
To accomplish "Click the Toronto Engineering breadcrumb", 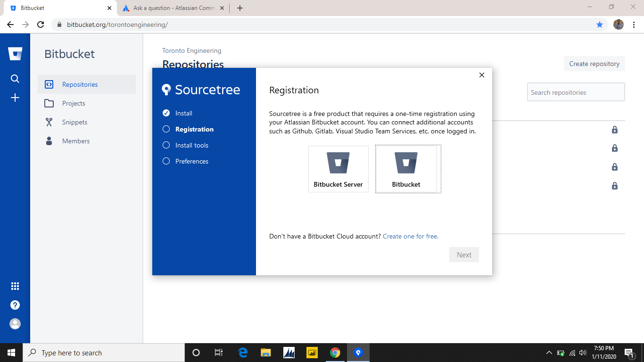I will [192, 50].
